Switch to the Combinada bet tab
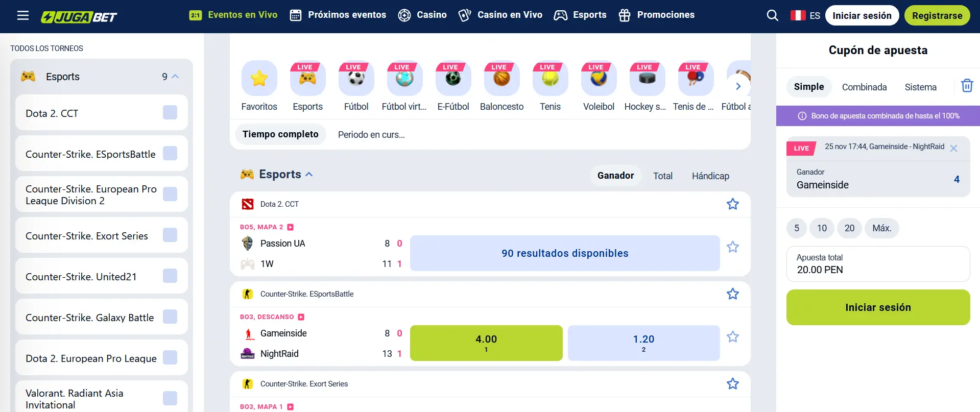This screenshot has height=412, width=980. pyautogui.click(x=864, y=87)
